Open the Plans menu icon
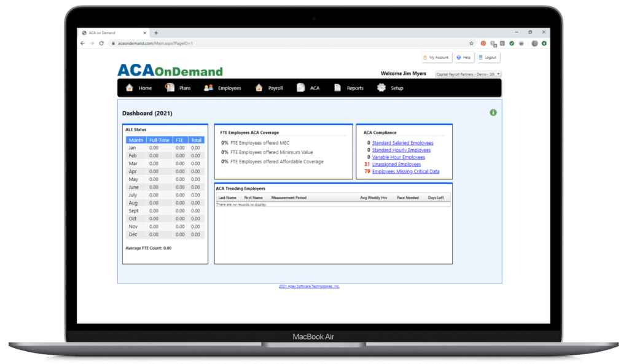This screenshot has width=629, height=364. coord(170,88)
